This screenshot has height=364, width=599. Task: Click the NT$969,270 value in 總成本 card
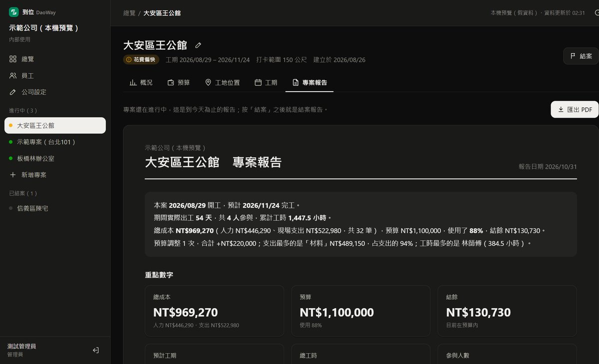tap(186, 313)
